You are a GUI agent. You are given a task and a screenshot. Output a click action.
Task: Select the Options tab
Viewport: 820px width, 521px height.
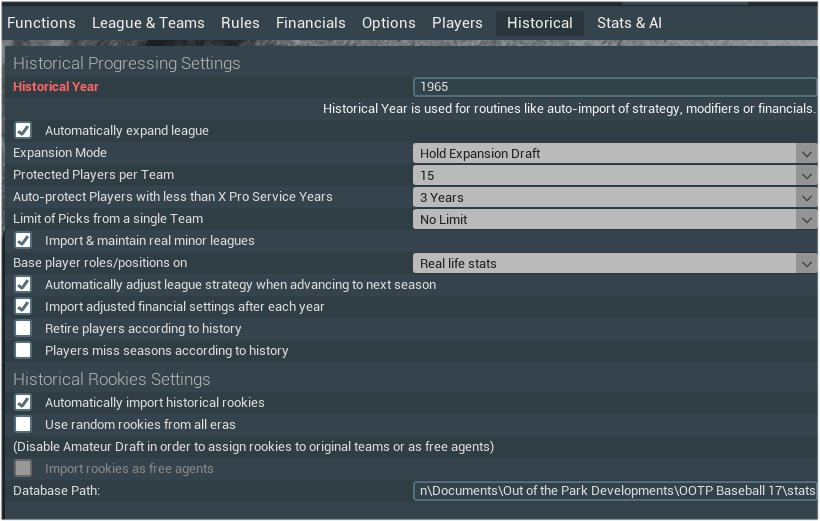coord(388,23)
